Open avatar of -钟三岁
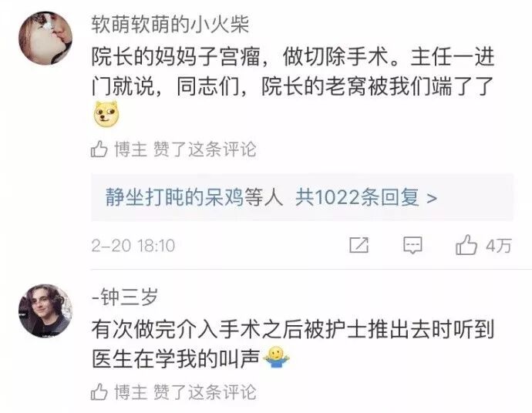The height and width of the screenshot is (413, 532). coord(45,311)
